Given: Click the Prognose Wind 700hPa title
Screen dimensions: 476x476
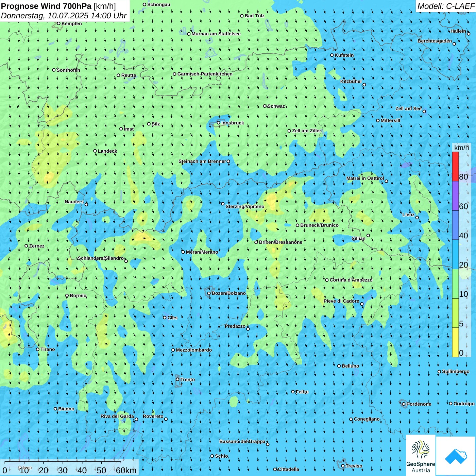Looking at the screenshot, I should (x=58, y=6).
